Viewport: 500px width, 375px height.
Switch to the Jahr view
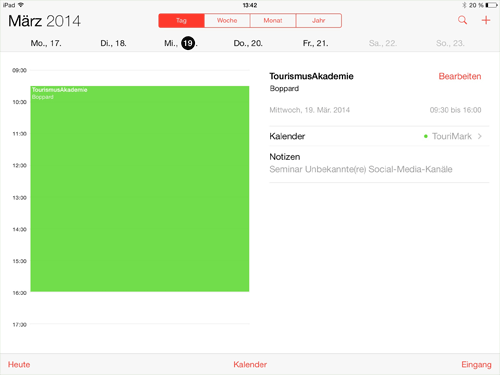(x=319, y=20)
